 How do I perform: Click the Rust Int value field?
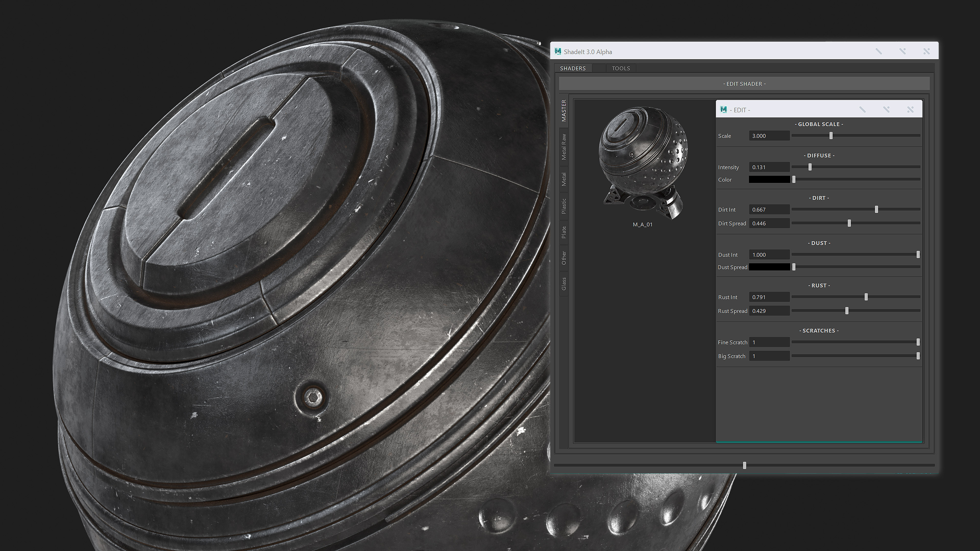769,297
